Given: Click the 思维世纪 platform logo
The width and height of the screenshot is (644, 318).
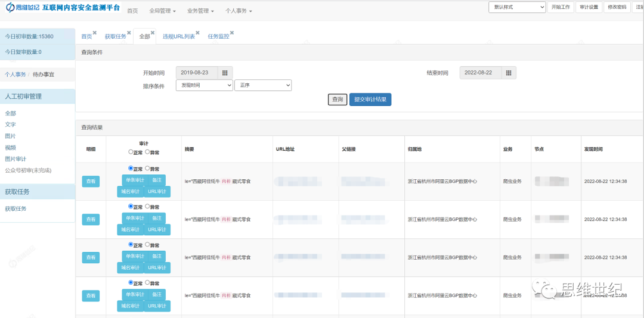Looking at the screenshot, I should click(x=63, y=8).
